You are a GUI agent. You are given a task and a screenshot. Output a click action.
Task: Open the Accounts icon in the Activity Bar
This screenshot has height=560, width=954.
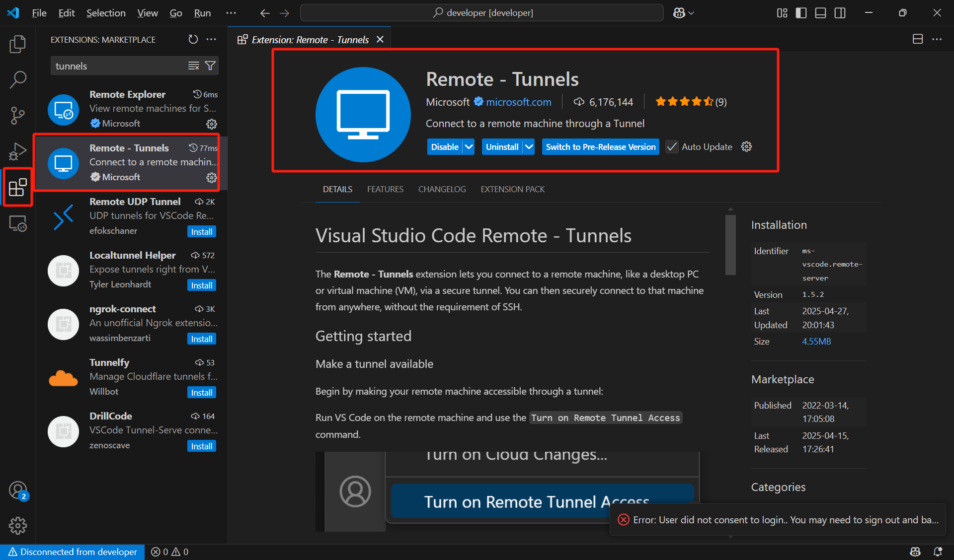[x=18, y=490]
